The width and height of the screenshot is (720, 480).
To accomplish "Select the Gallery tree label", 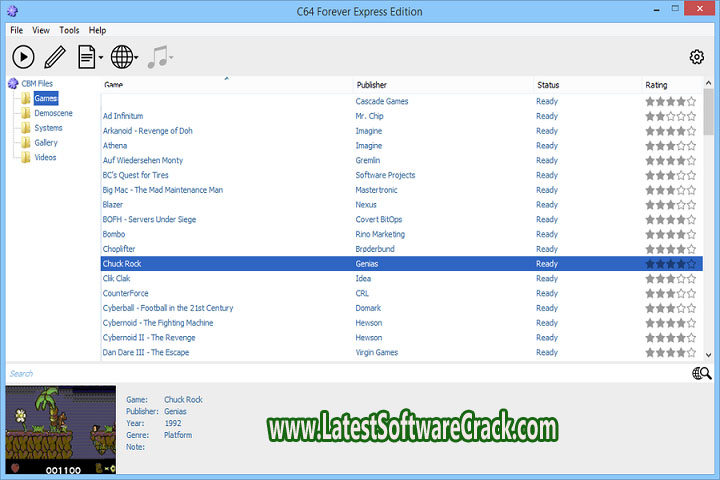I will coord(46,142).
